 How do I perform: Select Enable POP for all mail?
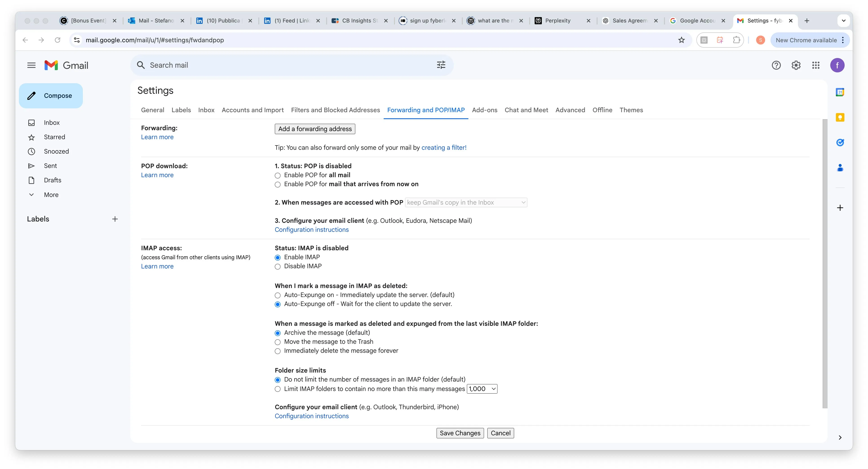(278, 175)
